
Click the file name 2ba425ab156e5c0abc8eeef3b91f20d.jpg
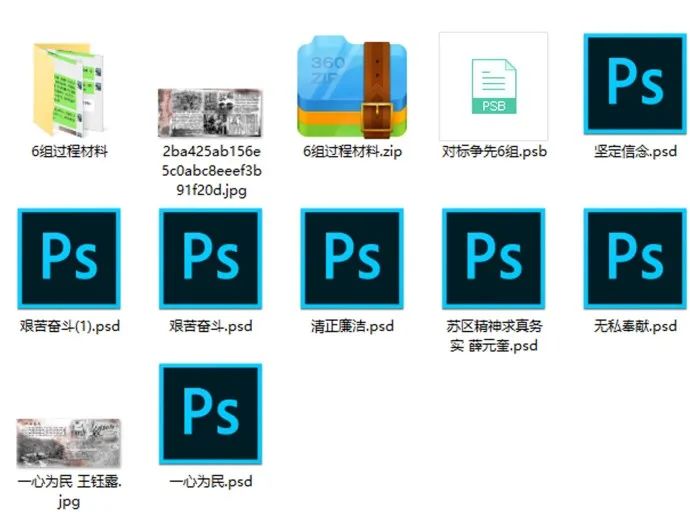[211, 171]
